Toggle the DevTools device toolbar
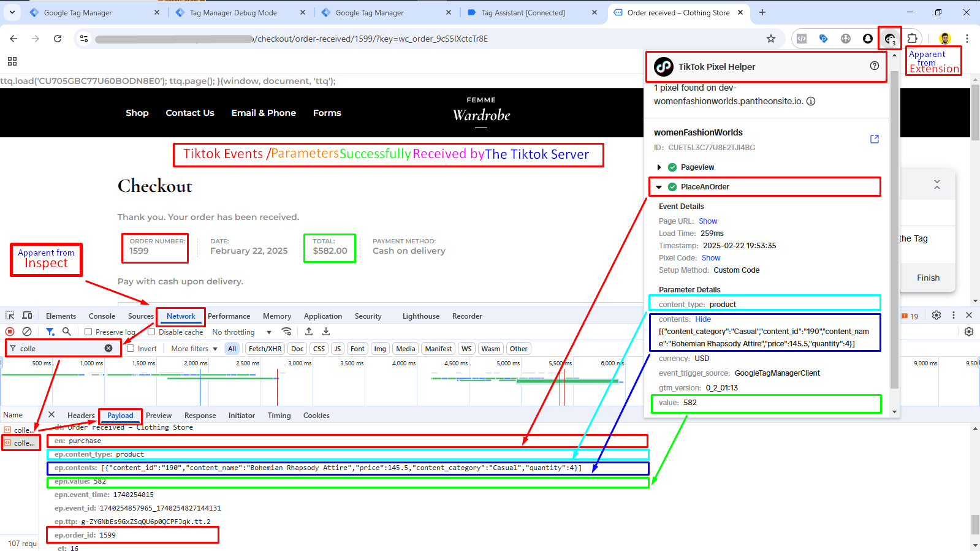Screen dimensions: 980x551 (x=27, y=316)
